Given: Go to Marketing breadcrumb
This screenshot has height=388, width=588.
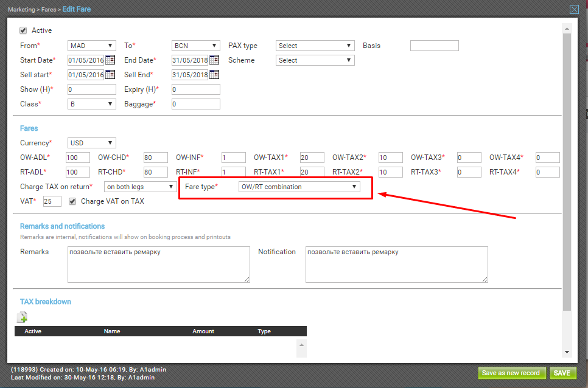Looking at the screenshot, I should [x=21, y=9].
